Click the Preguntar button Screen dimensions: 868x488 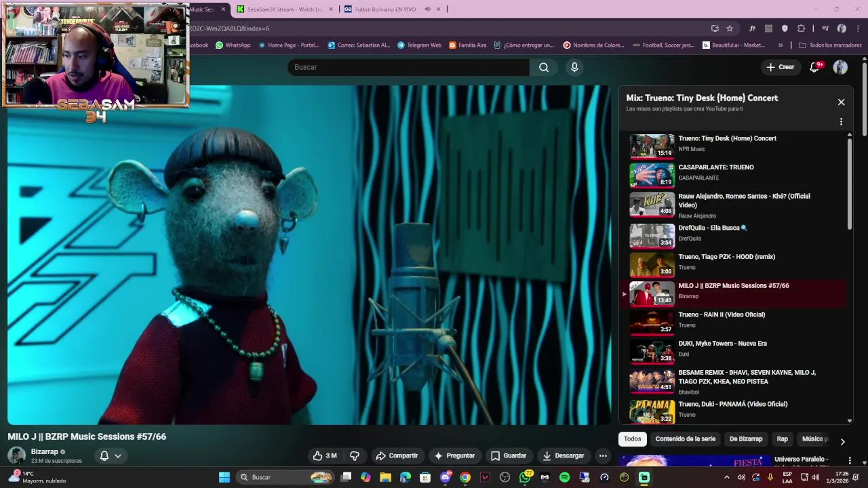coord(454,455)
